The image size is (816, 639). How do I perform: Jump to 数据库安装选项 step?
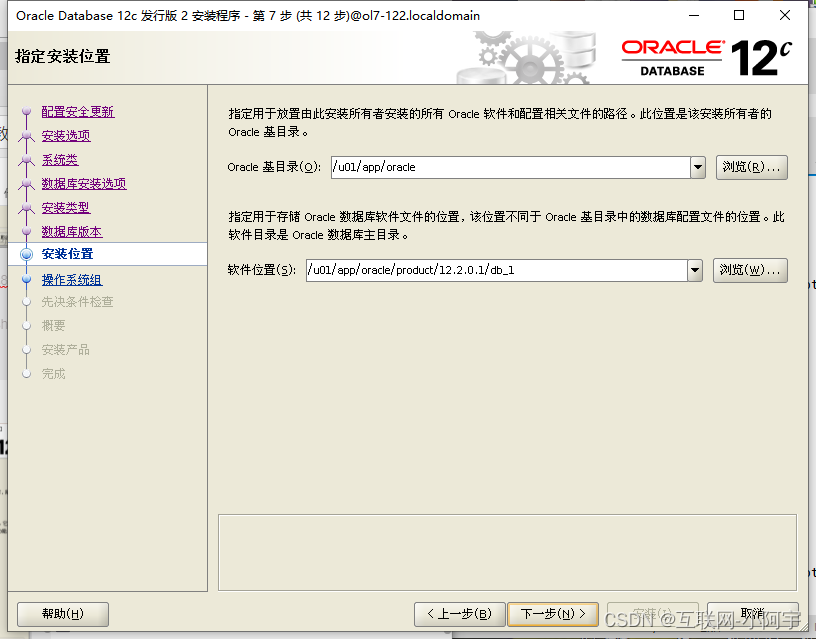click(x=84, y=184)
